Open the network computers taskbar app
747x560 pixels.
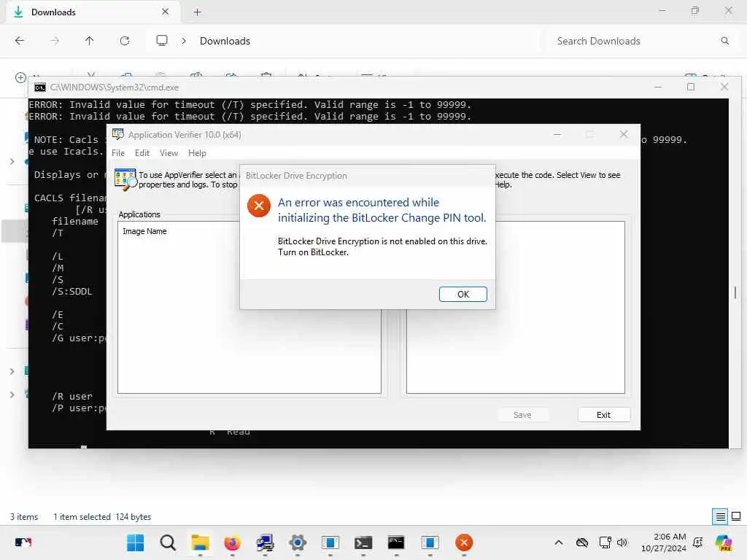[x=265, y=542]
